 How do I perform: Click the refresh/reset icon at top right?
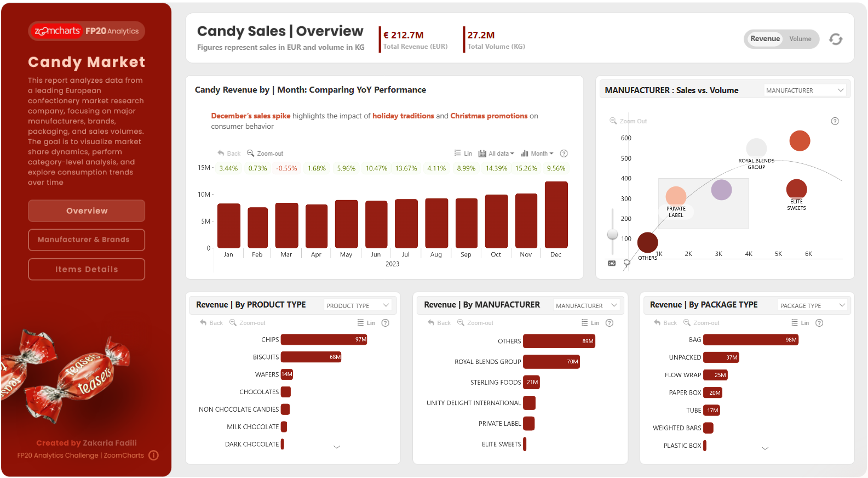836,39
